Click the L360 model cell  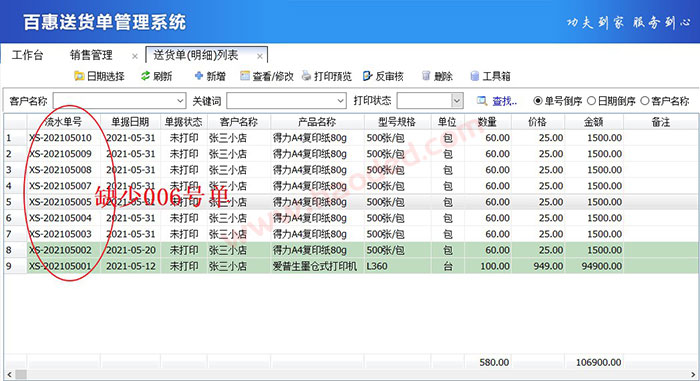tap(397, 267)
